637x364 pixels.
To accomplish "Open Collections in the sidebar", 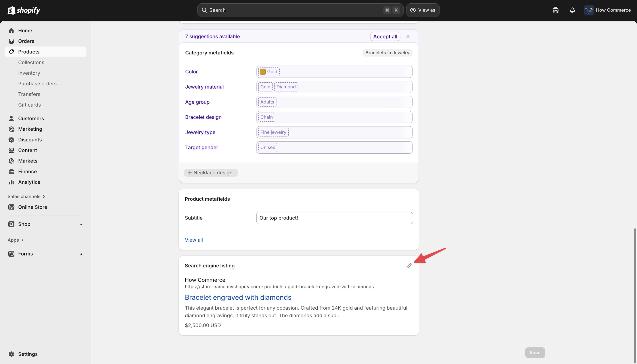I will (x=31, y=62).
